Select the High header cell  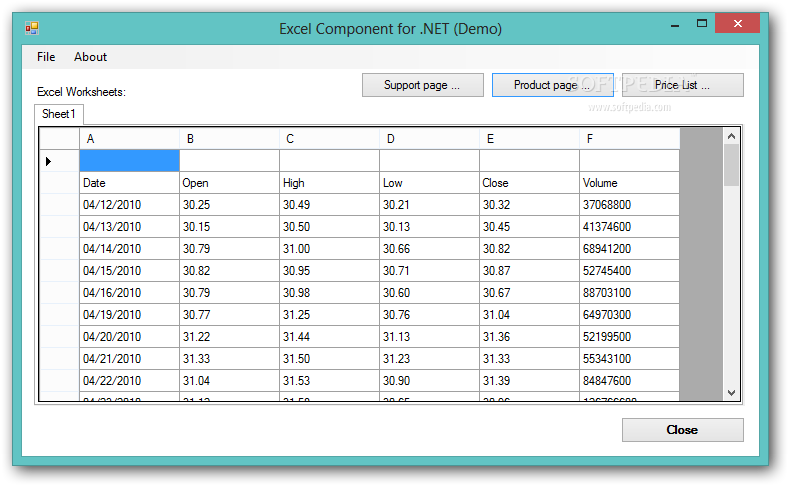(x=330, y=183)
